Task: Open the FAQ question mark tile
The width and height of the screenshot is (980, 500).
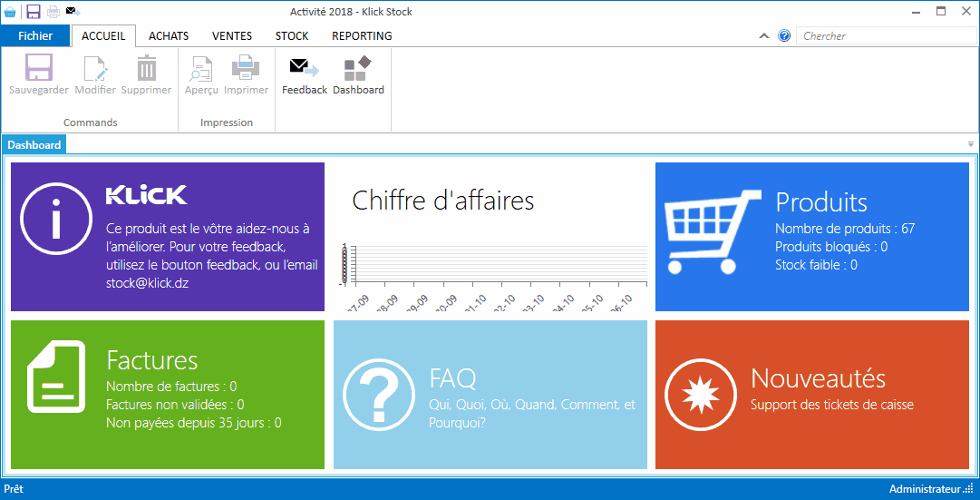Action: (x=490, y=395)
